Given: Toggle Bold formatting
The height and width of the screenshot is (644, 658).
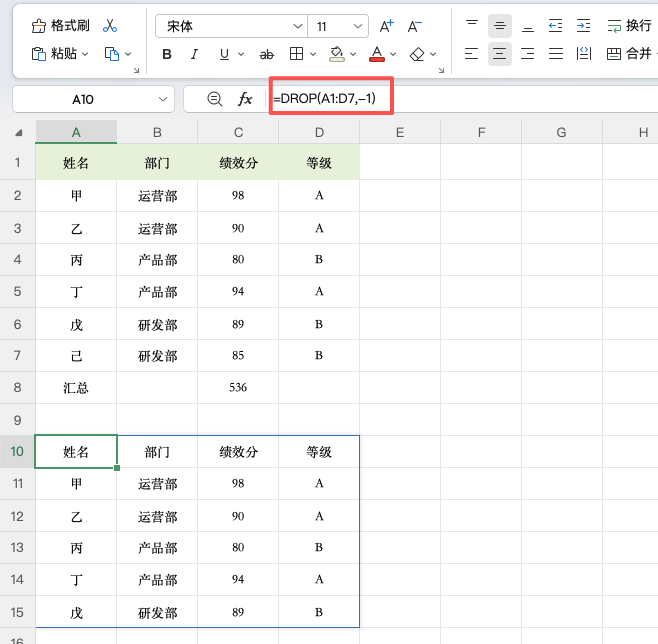Looking at the screenshot, I should pyautogui.click(x=167, y=54).
